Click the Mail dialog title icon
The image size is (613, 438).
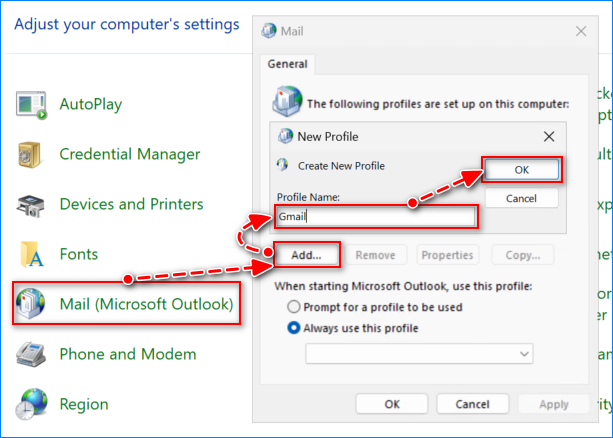point(269,31)
